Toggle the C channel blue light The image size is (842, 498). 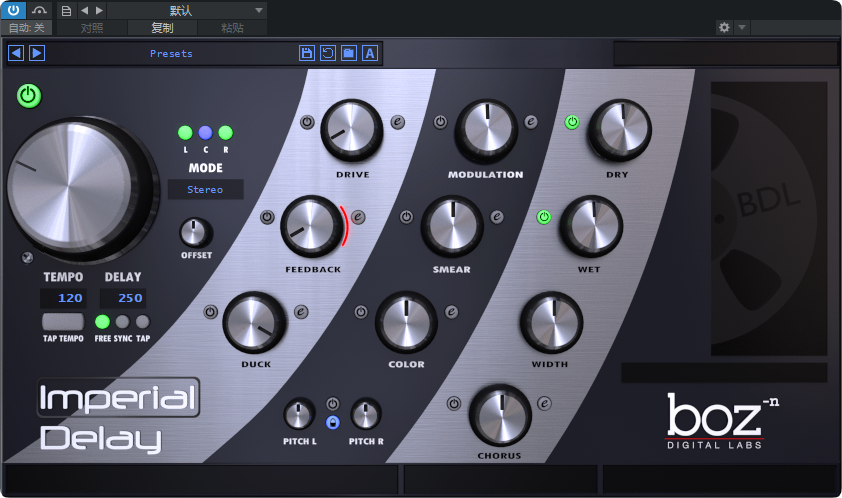coord(205,132)
